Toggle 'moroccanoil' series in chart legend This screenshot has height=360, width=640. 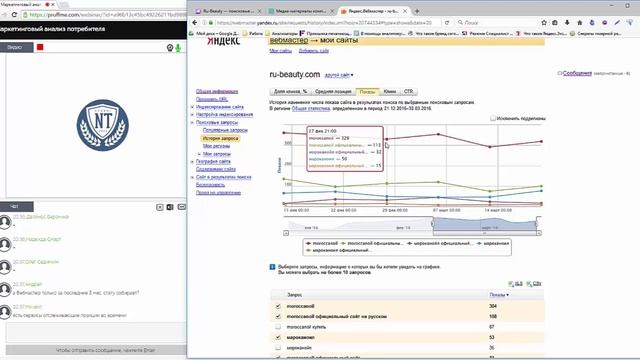(322, 243)
